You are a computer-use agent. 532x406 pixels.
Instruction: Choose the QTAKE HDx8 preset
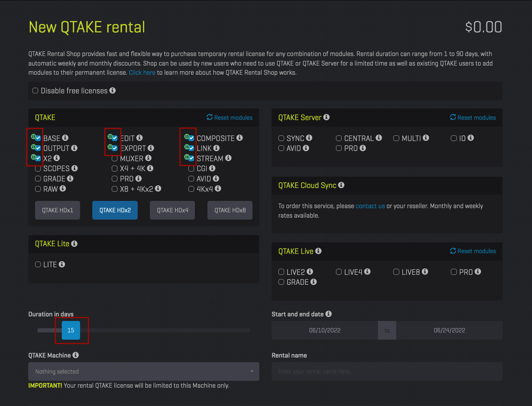(230, 210)
